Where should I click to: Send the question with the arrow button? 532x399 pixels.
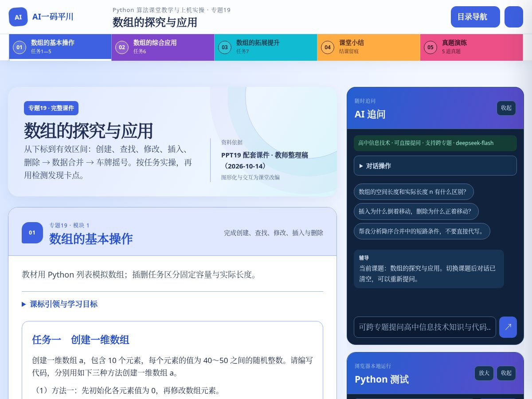click(508, 327)
